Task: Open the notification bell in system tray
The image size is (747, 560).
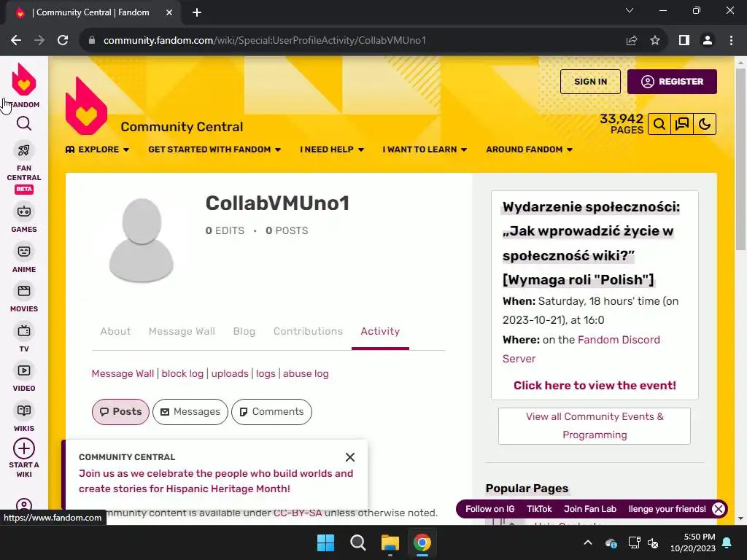Action: (727, 542)
